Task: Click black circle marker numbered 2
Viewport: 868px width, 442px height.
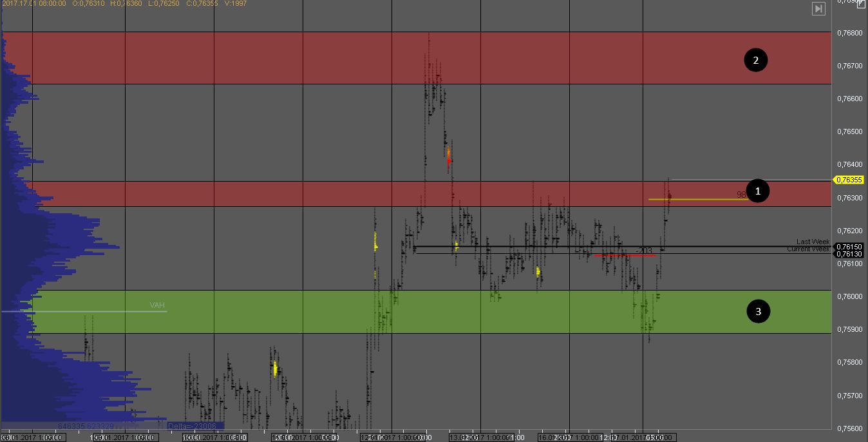Action: click(x=756, y=61)
